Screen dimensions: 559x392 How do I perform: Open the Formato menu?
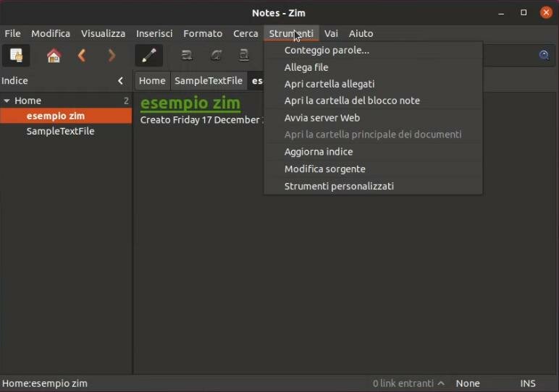(203, 33)
